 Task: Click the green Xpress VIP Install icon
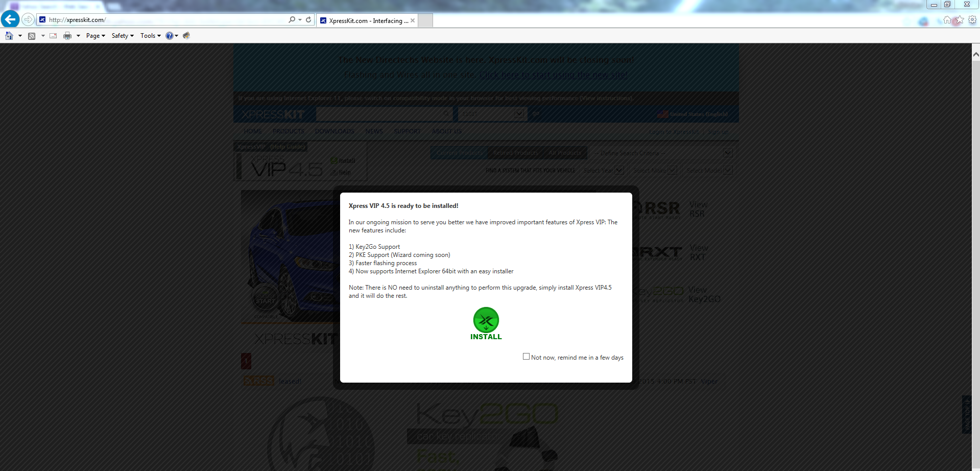click(486, 320)
